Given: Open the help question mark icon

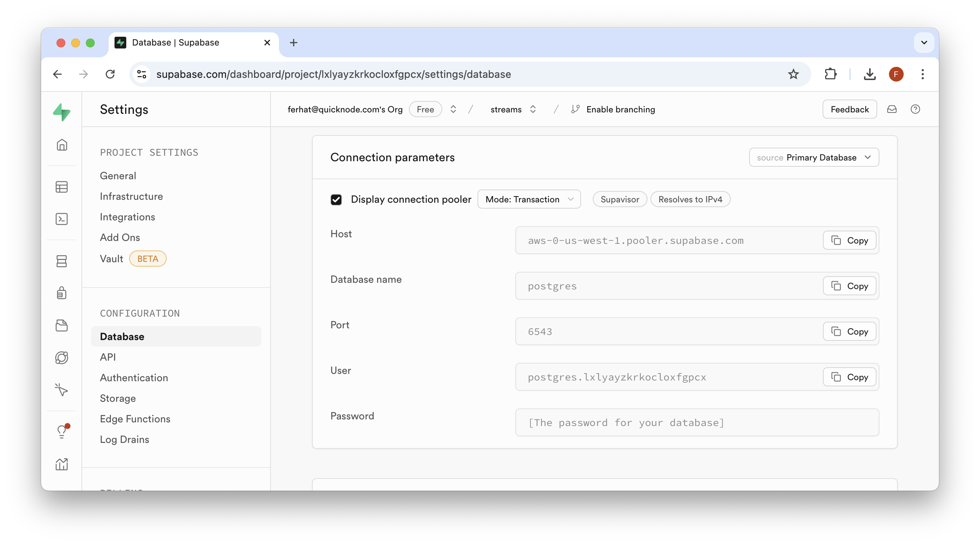Looking at the screenshot, I should [915, 109].
